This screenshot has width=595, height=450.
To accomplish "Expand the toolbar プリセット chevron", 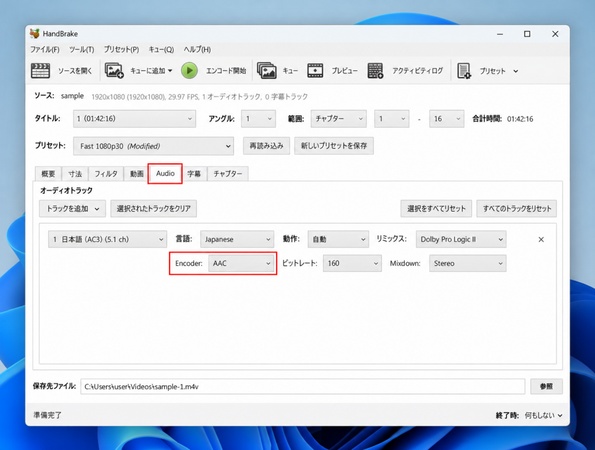I will [x=516, y=71].
